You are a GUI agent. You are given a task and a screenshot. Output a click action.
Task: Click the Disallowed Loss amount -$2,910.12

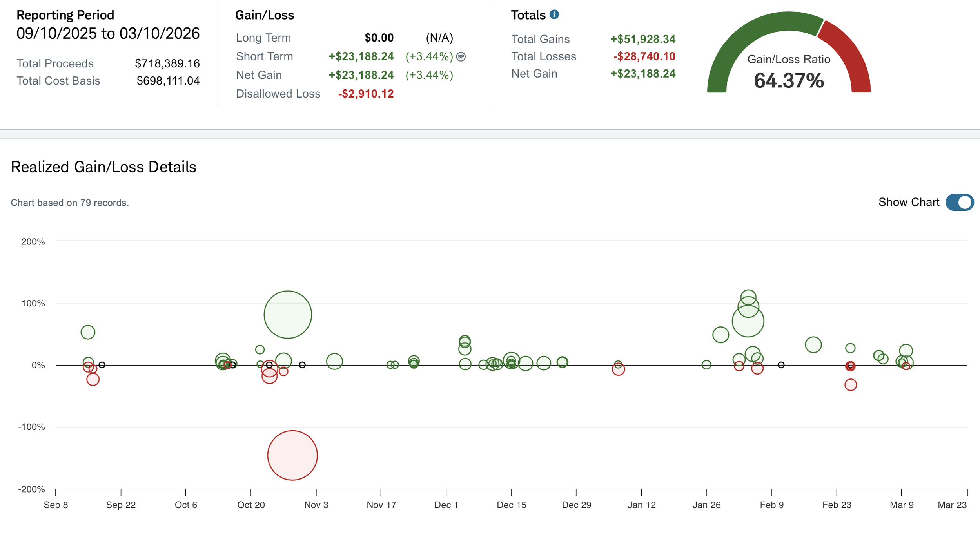click(366, 94)
